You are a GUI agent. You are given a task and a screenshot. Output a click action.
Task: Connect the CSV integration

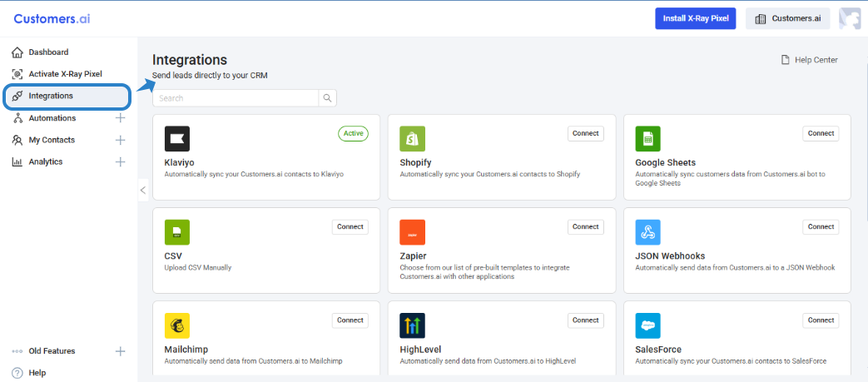350,227
